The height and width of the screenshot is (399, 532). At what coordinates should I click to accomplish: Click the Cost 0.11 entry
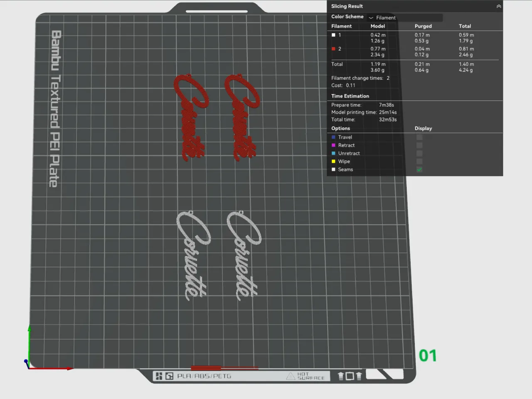click(x=343, y=85)
